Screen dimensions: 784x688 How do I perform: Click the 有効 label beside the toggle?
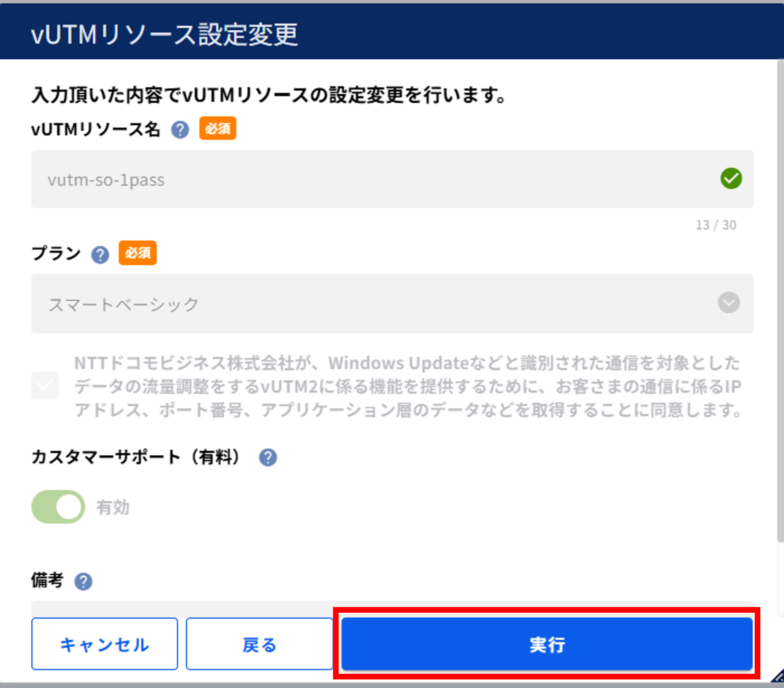pos(113,507)
